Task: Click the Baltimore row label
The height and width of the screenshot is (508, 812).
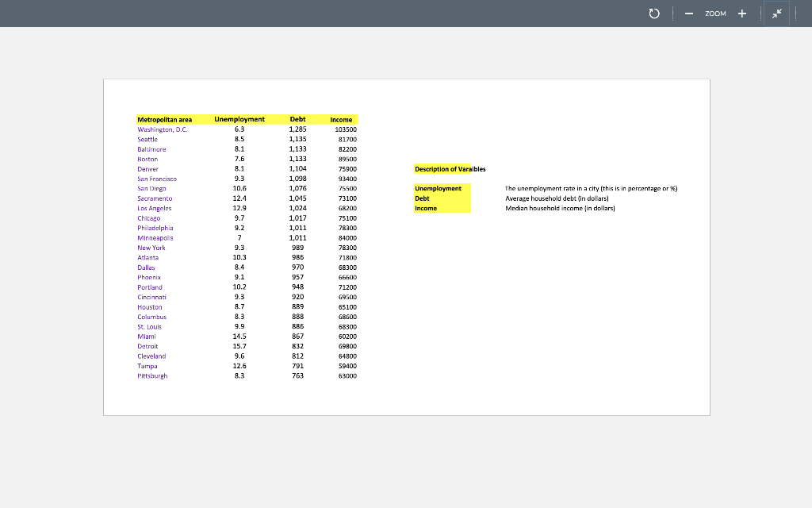Action: [x=151, y=149]
